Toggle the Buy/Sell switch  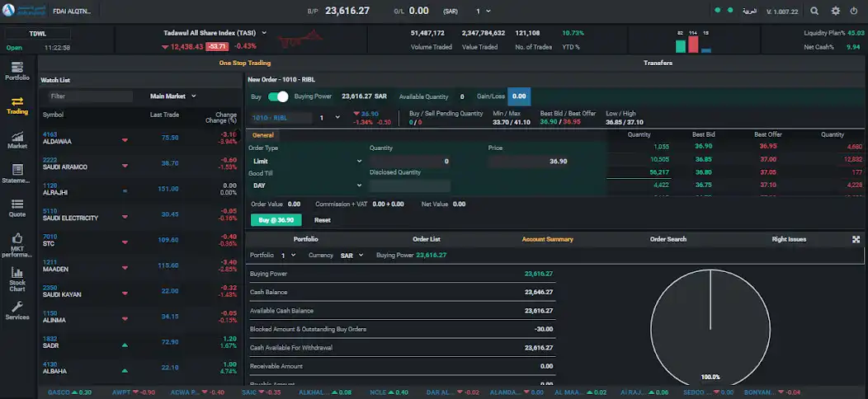pyautogui.click(x=278, y=96)
